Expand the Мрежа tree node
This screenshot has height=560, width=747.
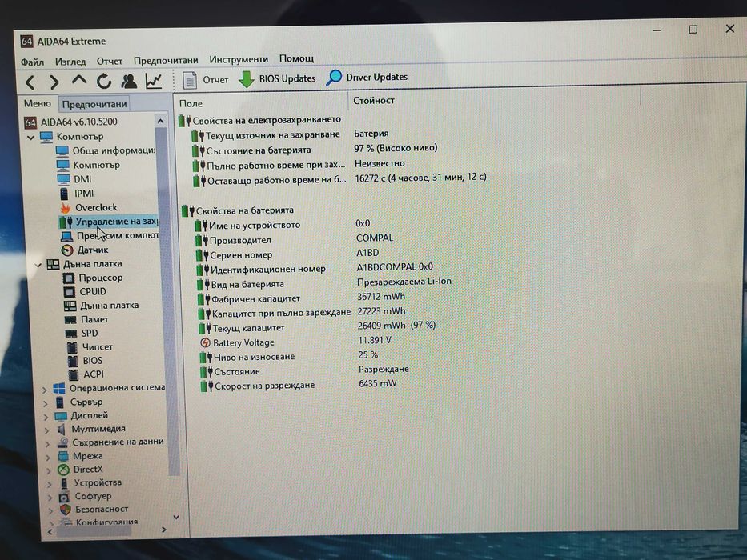click(48, 458)
